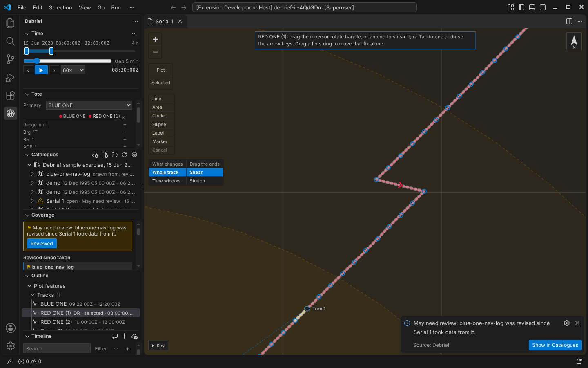This screenshot has width=588, height=368.
Task: Click the open folder icon in the Catalogues header
Action: tap(115, 155)
